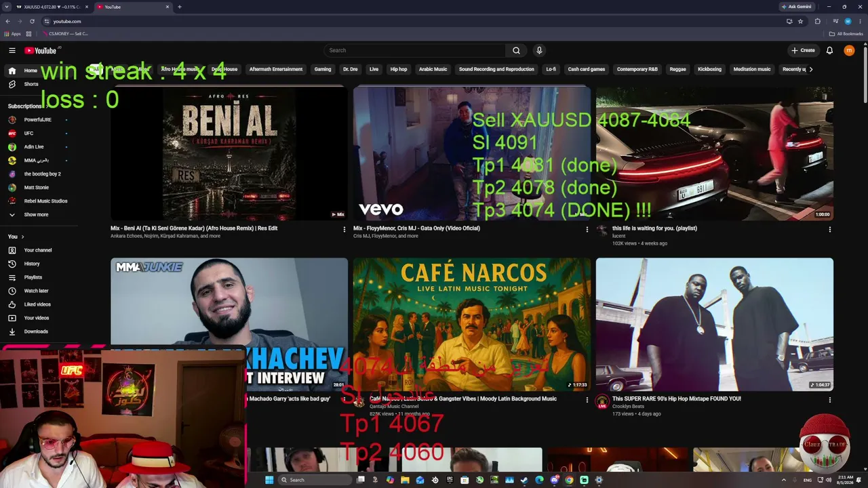The image size is (868, 488).
Task: Click the search magnifier button
Action: (x=516, y=50)
